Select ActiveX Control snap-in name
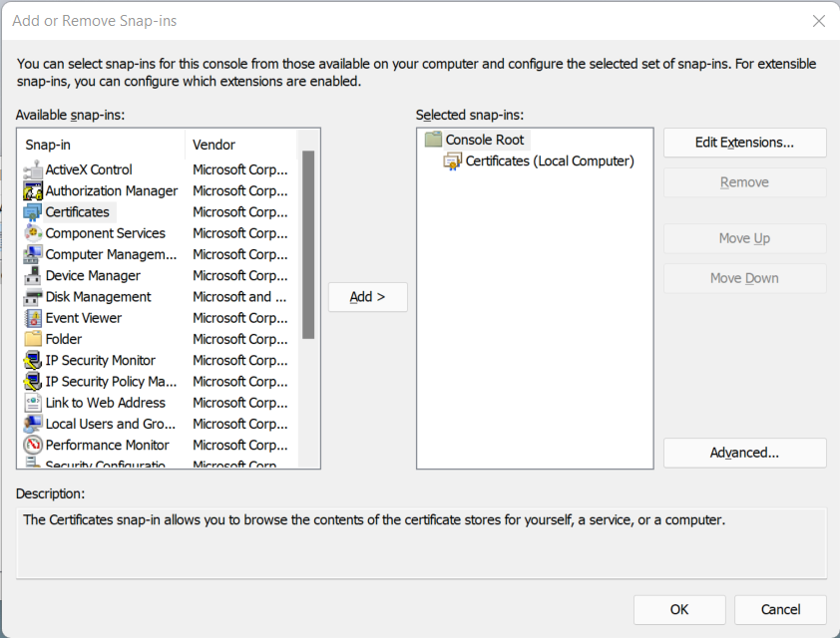The width and height of the screenshot is (840, 638). pyautogui.click(x=89, y=169)
